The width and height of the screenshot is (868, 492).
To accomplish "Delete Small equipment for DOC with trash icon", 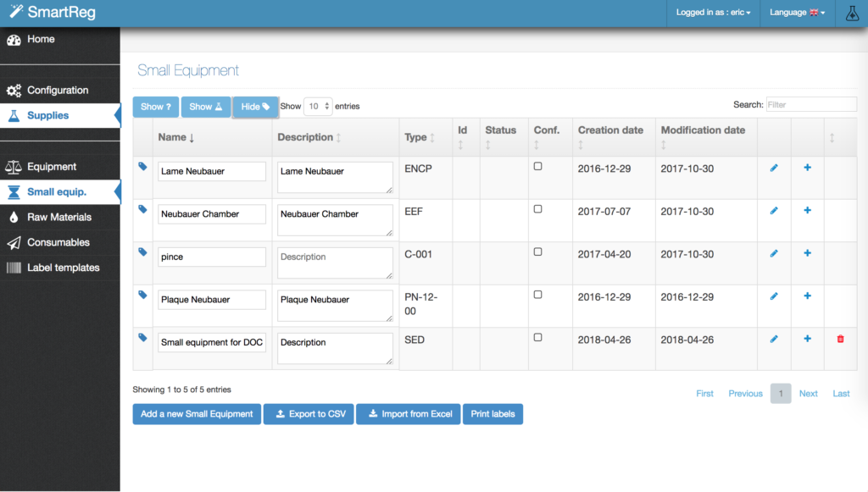I will click(841, 339).
